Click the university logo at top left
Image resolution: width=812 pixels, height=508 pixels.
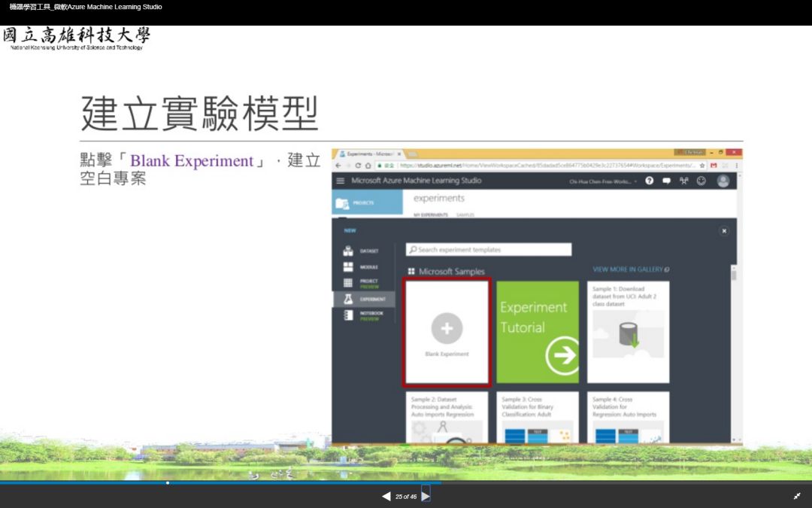(76, 39)
